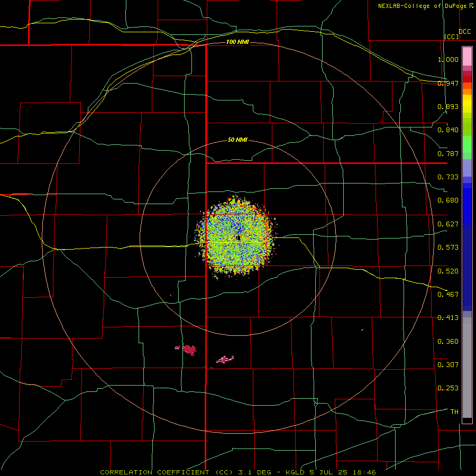This screenshot has width=476, height=476.
Task: Select the 0.253 scale value
Action: (x=448, y=388)
